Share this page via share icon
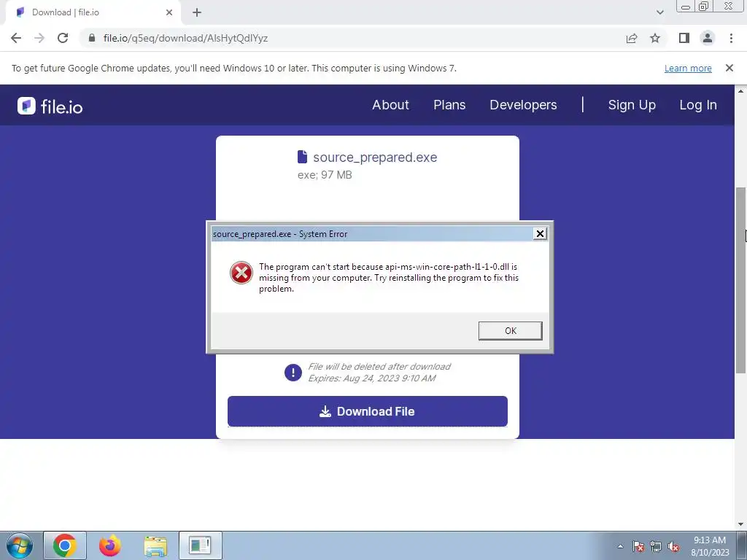The height and width of the screenshot is (560, 747). [x=632, y=38]
